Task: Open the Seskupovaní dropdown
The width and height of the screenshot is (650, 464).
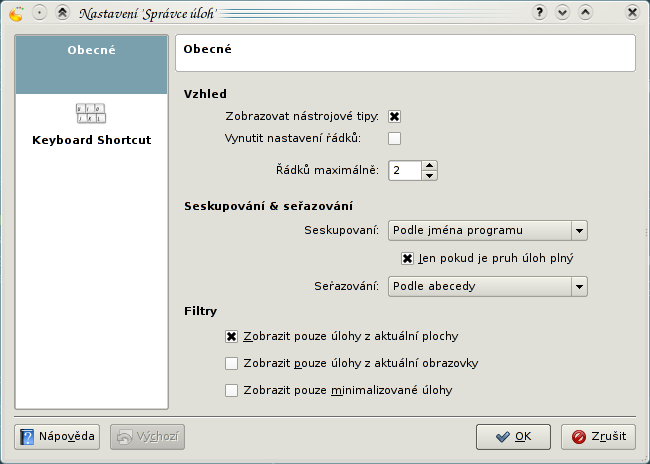Action: tap(488, 231)
